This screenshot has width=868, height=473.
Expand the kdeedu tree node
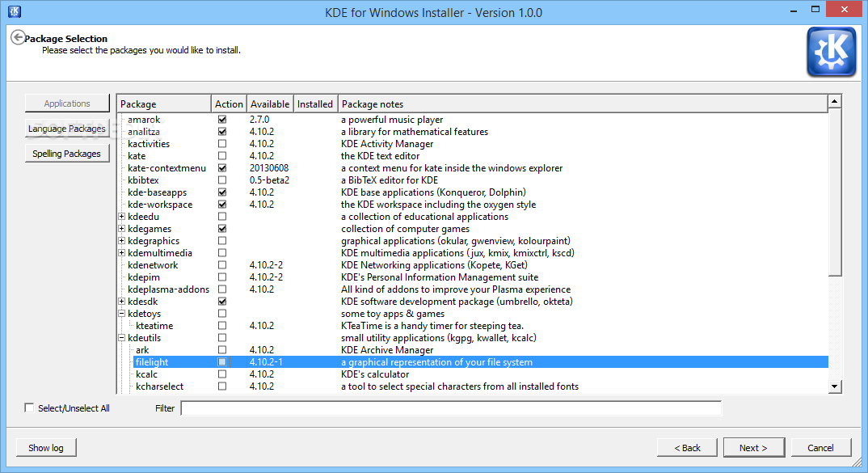122,217
